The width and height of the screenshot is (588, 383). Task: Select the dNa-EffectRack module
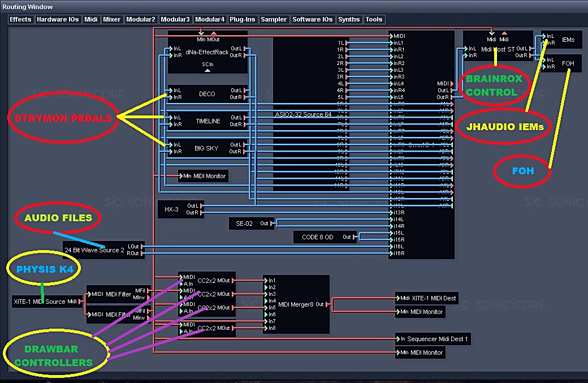[x=207, y=52]
